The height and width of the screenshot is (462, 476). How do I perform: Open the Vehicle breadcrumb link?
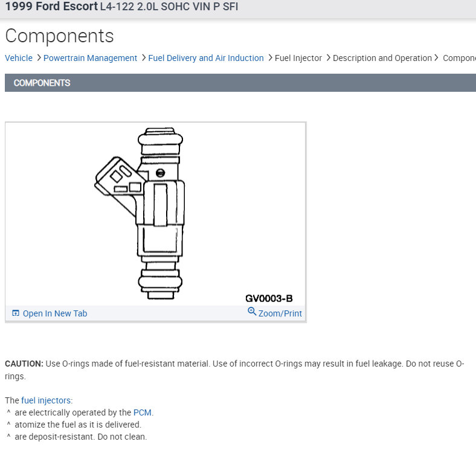point(19,58)
